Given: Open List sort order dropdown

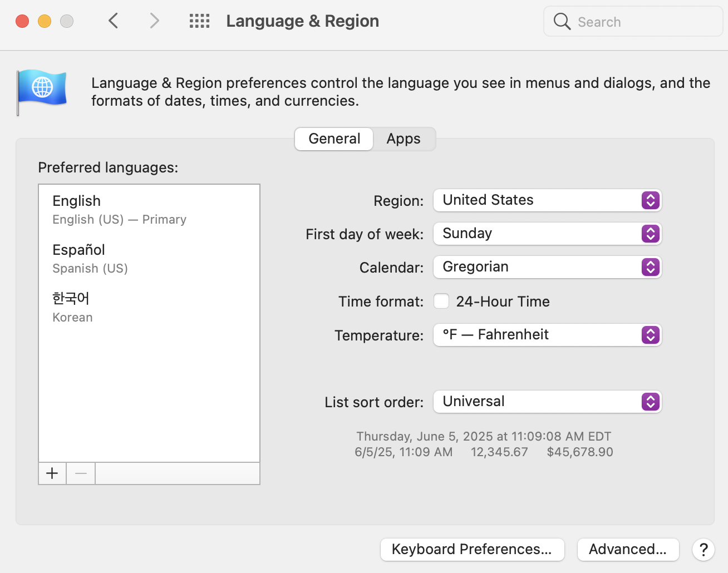Looking at the screenshot, I should click(x=547, y=402).
